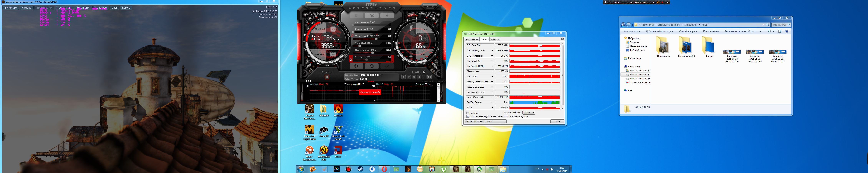Enable the Log to file checkbox in GPU-Z
This screenshot has width=868, height=173.
[x=468, y=113]
